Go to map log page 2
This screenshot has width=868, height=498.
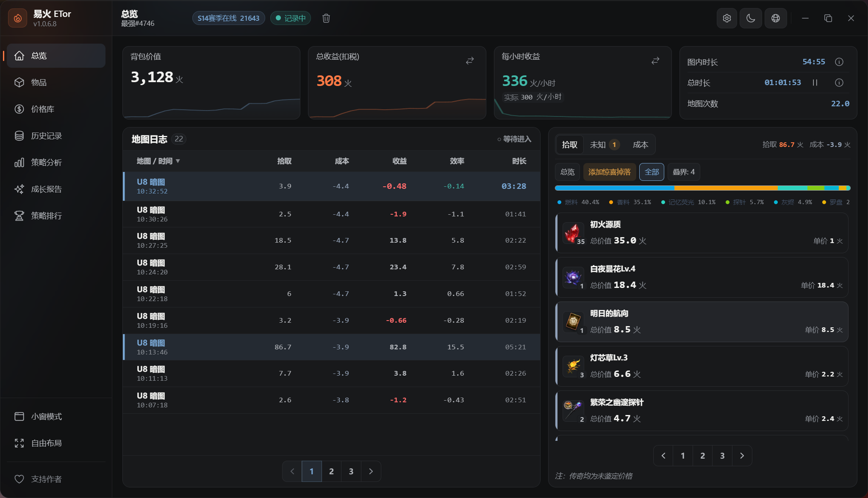[x=331, y=471]
